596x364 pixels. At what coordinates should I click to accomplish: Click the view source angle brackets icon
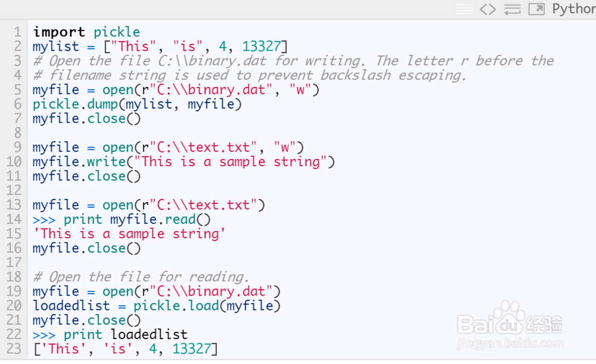[488, 9]
